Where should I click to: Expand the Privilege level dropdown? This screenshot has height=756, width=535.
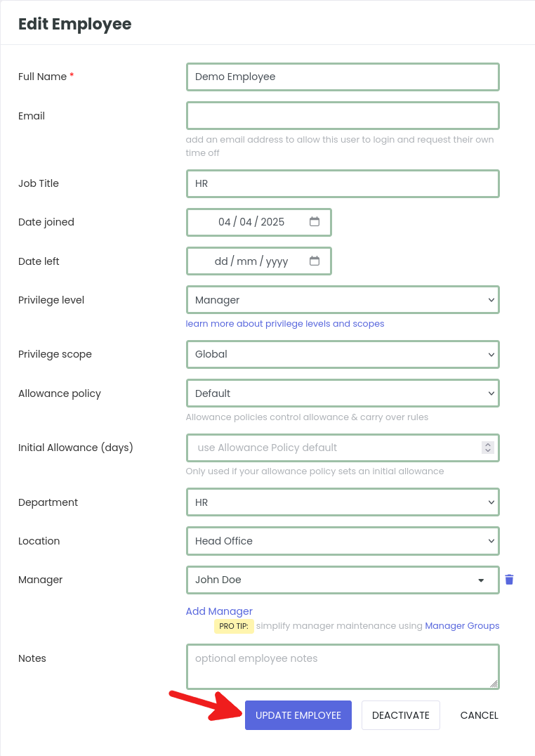(x=343, y=300)
